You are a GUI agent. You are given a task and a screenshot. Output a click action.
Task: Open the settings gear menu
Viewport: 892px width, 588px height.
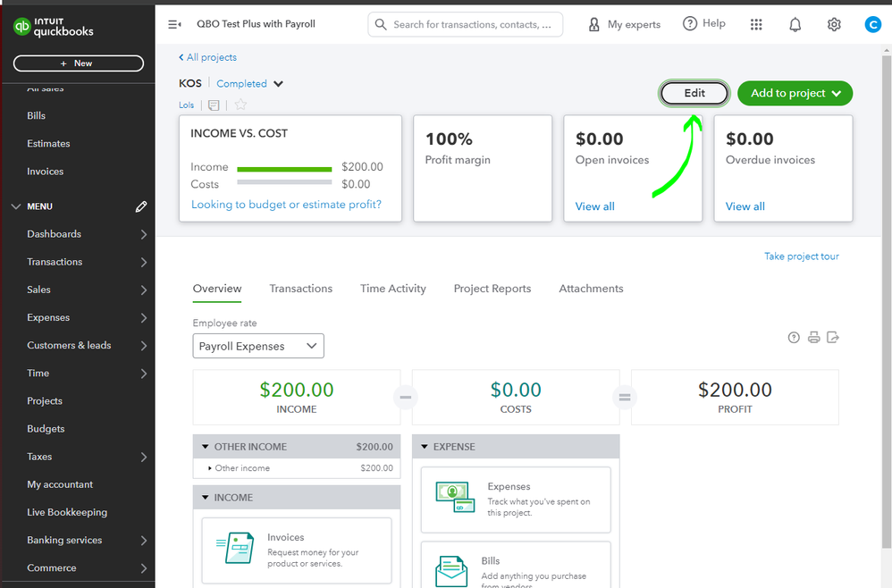[834, 25]
